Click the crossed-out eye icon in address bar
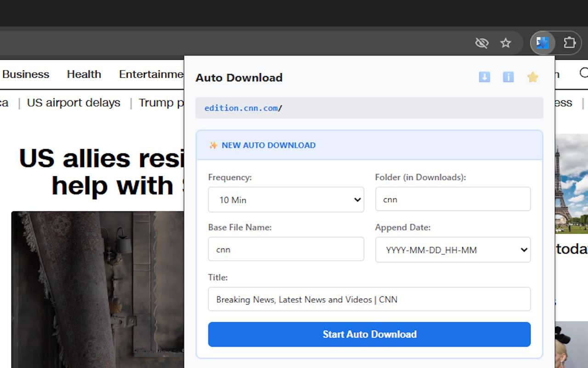This screenshot has height=368, width=588. pos(481,43)
